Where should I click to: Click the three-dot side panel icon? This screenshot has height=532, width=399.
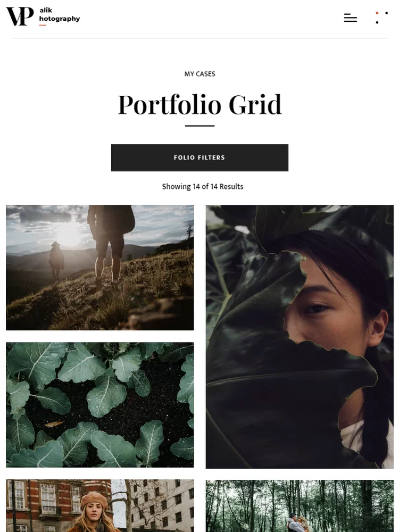(381, 18)
